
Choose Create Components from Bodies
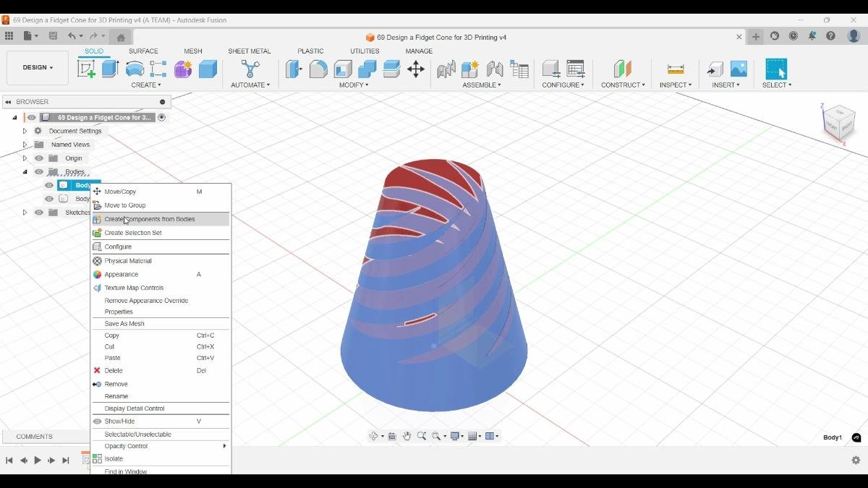(161, 219)
